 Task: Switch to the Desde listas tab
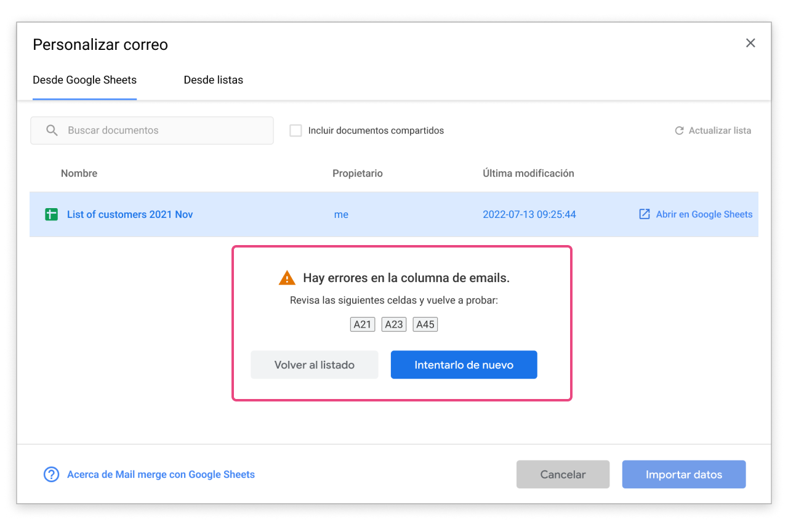[213, 80]
